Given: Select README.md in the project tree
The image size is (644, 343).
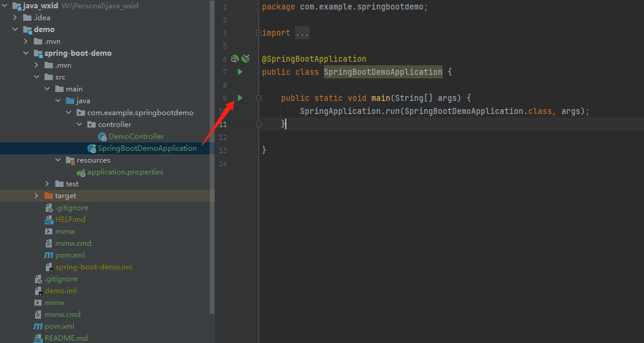Looking at the screenshot, I should click(x=66, y=338).
